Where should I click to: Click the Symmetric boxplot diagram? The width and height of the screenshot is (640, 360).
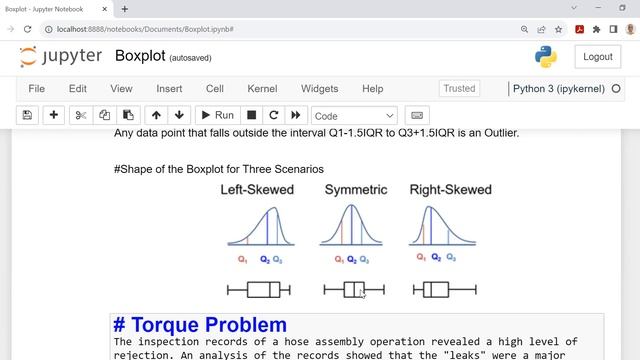[354, 290]
